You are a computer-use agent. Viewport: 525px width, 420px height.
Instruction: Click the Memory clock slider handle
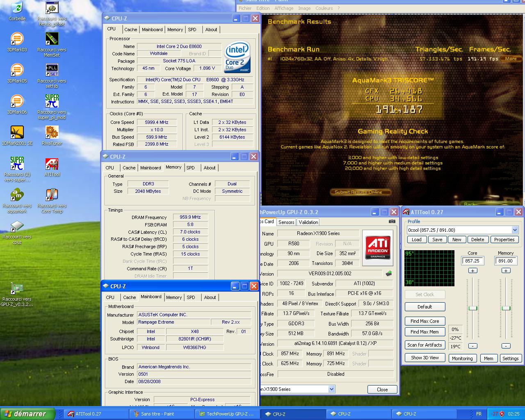click(506, 308)
